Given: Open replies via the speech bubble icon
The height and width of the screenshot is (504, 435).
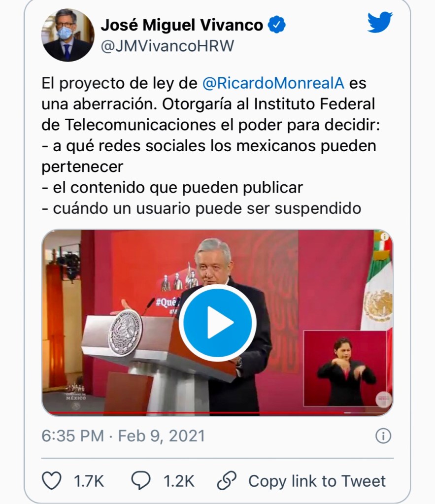Looking at the screenshot, I should pos(141,481).
